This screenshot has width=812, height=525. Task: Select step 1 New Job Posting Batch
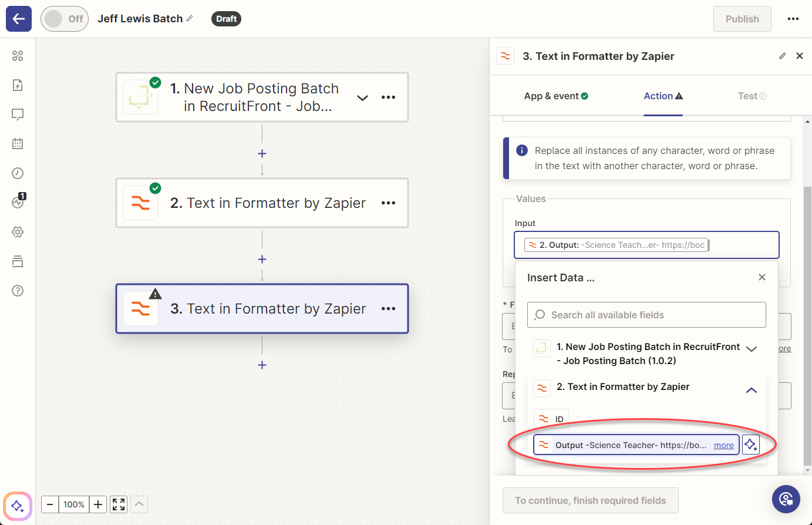262,97
